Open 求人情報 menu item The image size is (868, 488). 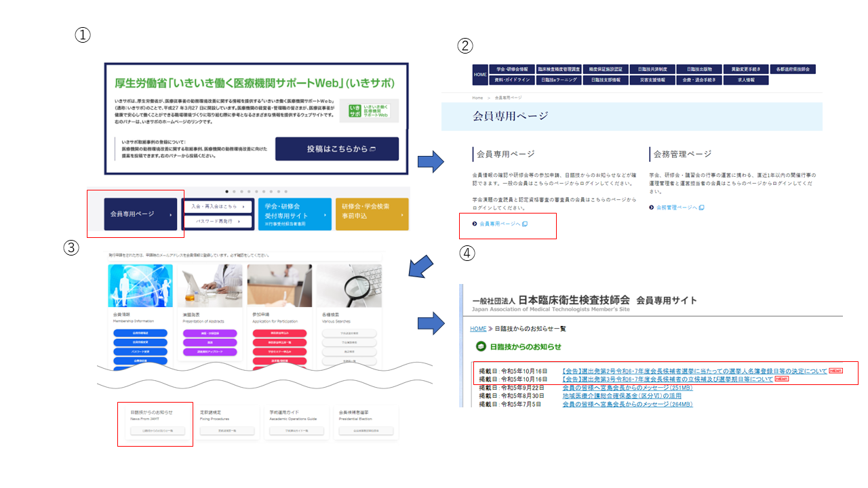click(x=745, y=80)
